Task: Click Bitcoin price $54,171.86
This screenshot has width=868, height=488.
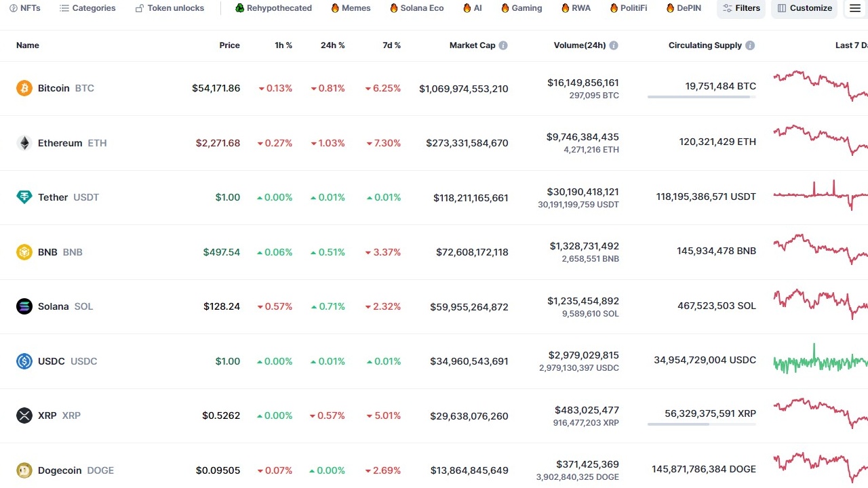Action: (x=216, y=88)
